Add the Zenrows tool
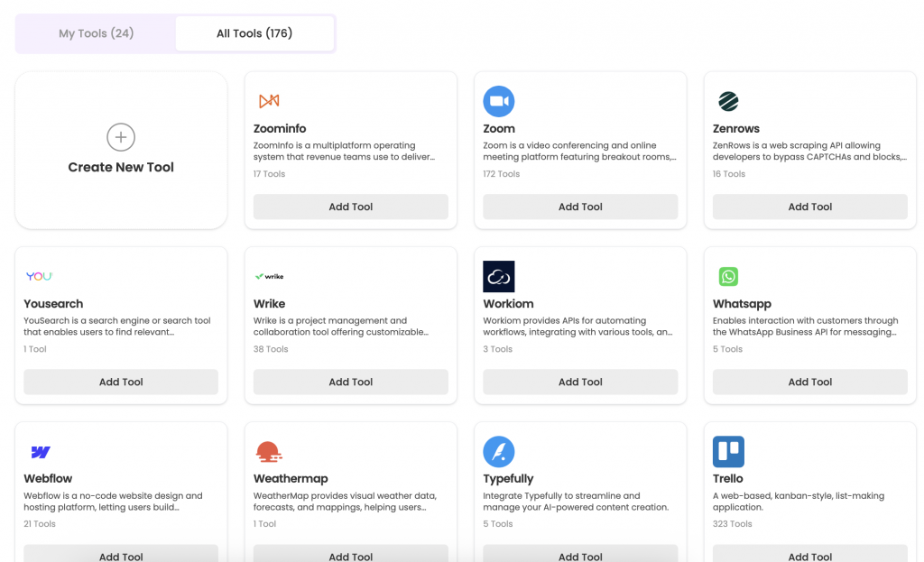The height and width of the screenshot is (562, 924). (810, 207)
